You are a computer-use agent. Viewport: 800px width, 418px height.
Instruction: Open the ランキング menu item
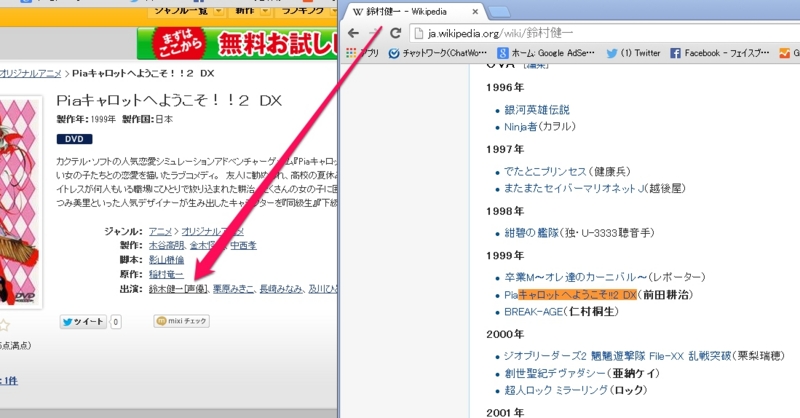click(304, 10)
